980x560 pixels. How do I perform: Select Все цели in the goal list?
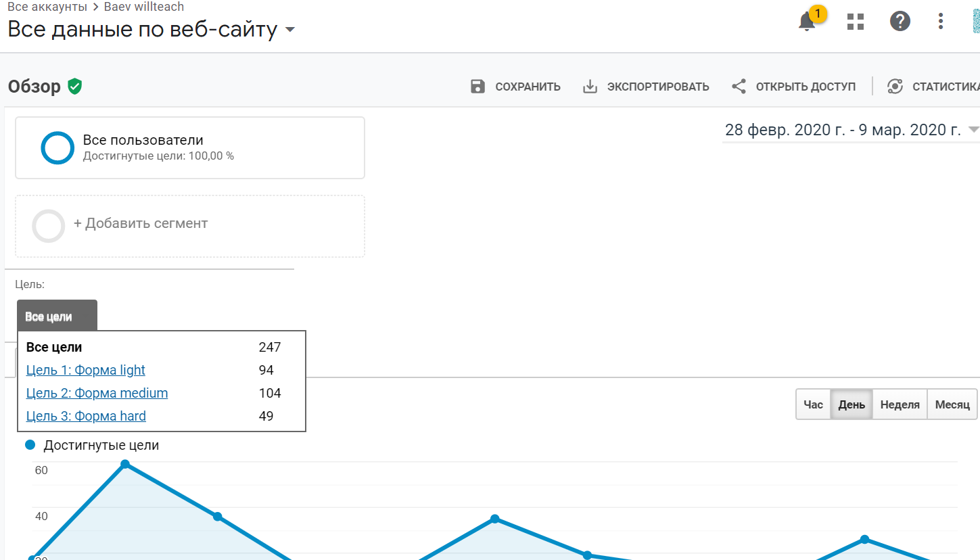(x=54, y=348)
